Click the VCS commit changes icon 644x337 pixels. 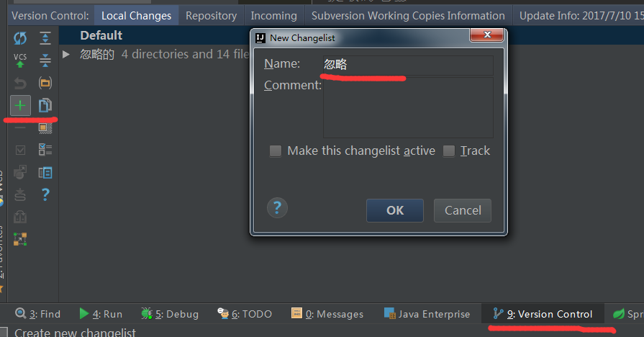pyautogui.click(x=20, y=60)
